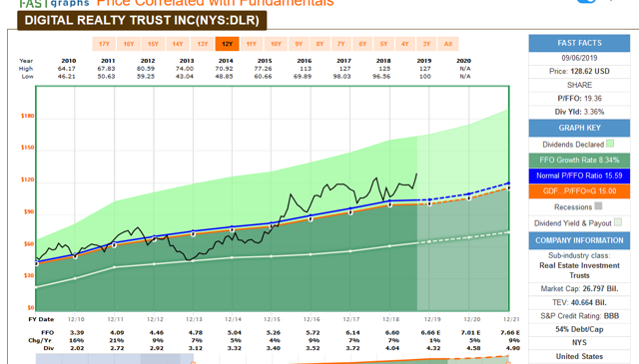Toggle GDF P/FFO=G 15.00 legend
The image size is (639, 364).
579,191
